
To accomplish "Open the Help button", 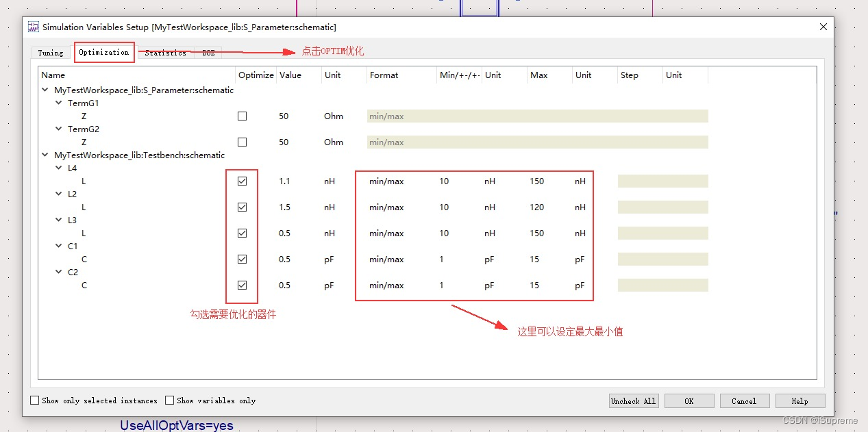I will point(799,401).
